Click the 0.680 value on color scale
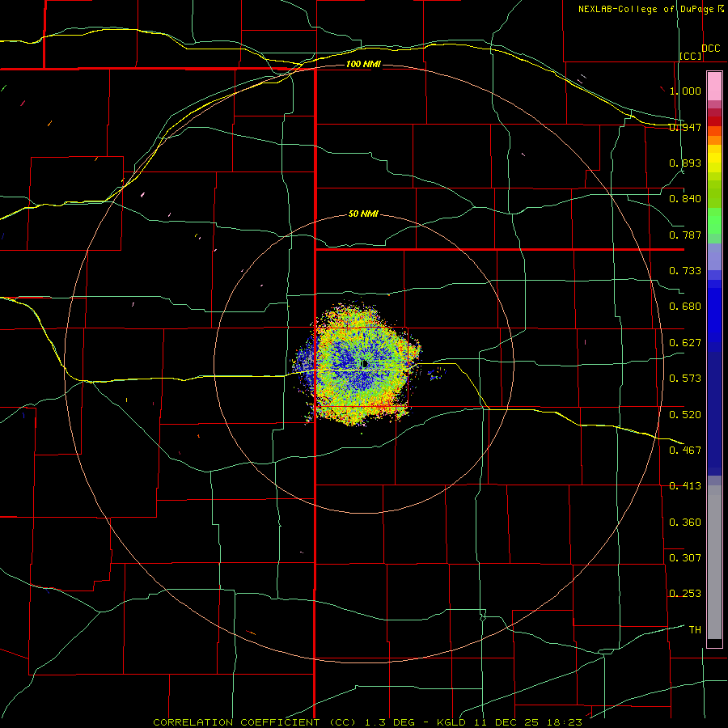Viewport: 728px width, 728px height. pyautogui.click(x=685, y=307)
